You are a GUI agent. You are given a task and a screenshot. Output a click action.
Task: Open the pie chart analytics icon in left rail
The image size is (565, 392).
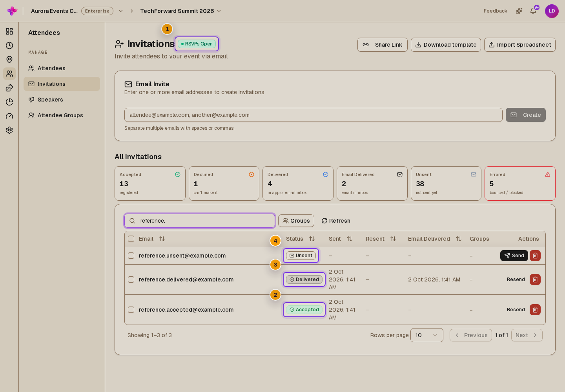tap(9, 102)
